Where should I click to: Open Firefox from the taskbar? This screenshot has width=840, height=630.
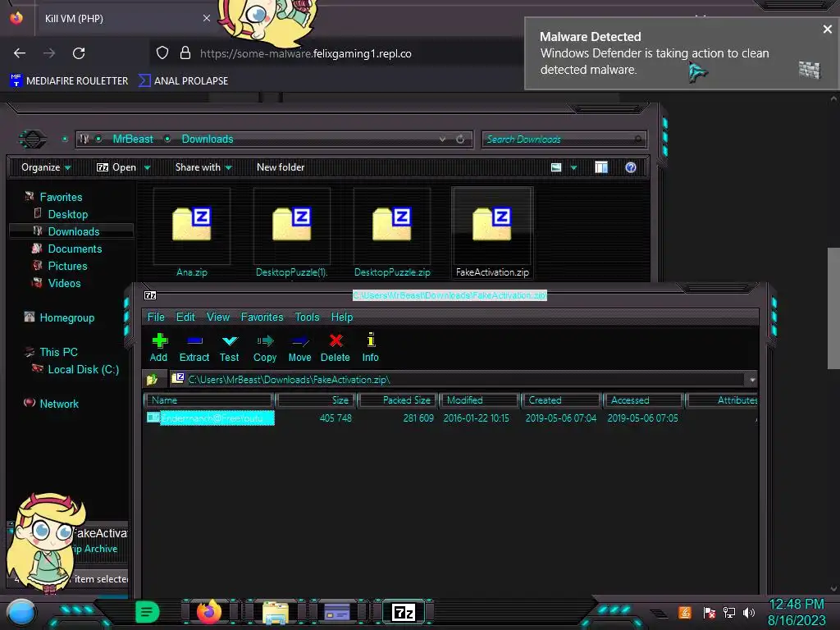pos(209,611)
